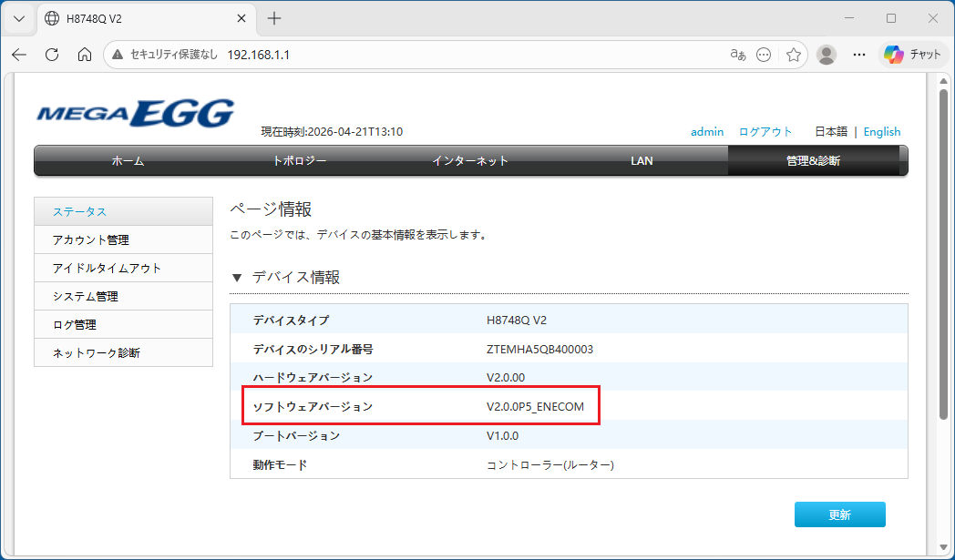Click the ページ情報 heading
Viewport: 955px width, 560px height.
271,209
